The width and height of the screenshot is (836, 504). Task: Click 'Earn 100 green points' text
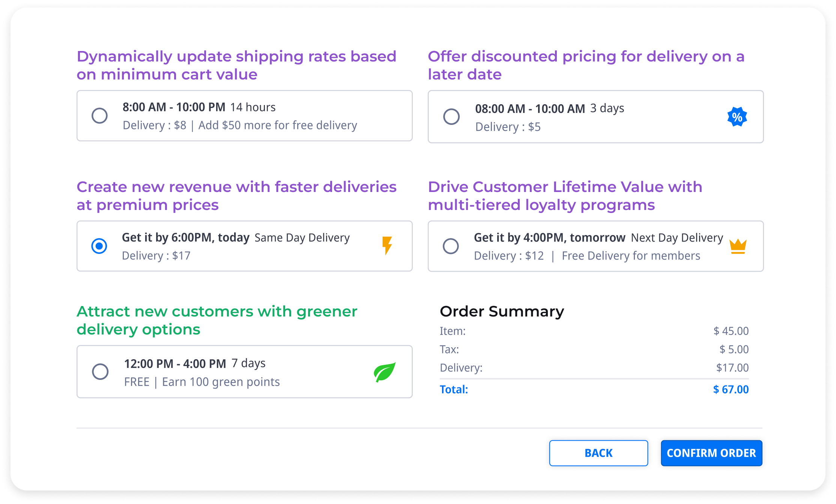[221, 382]
